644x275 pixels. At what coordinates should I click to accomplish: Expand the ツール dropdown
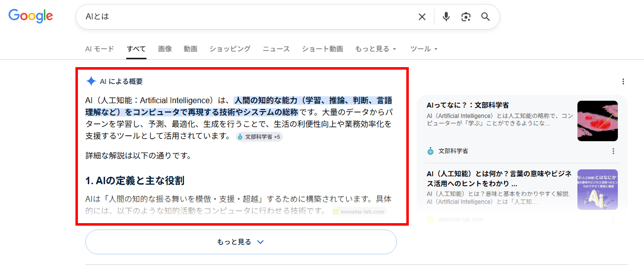(424, 49)
